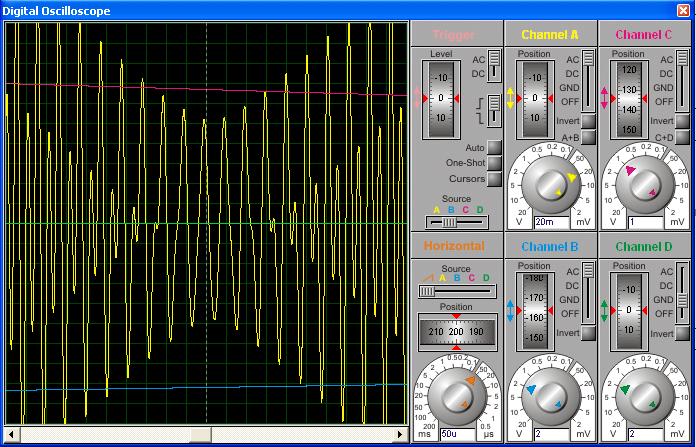Click Channel D green dial knob

tap(645, 397)
